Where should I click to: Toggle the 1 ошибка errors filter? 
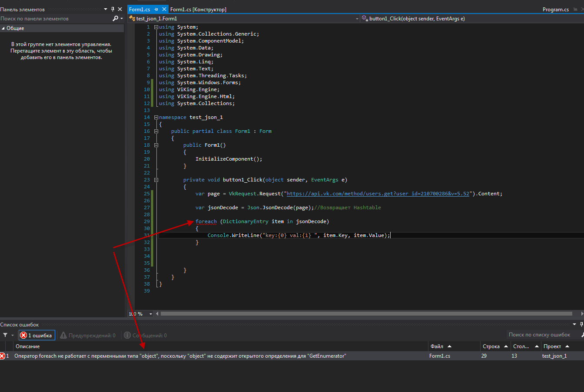click(x=36, y=335)
